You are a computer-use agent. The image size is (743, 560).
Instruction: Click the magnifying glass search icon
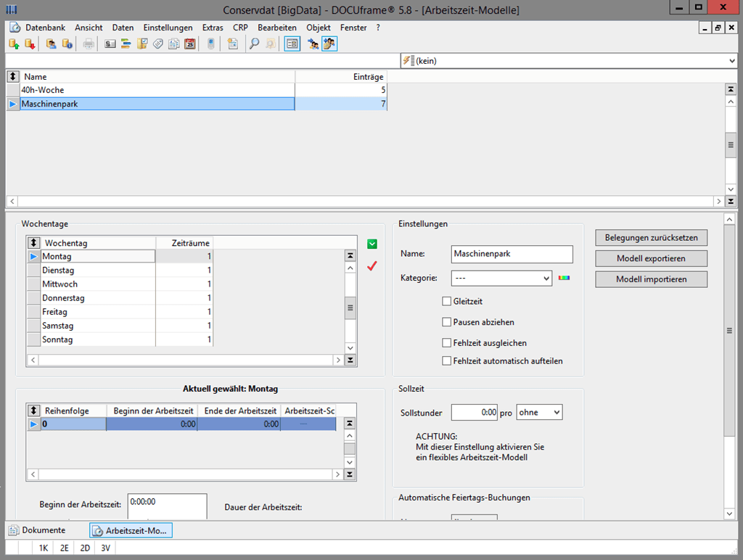point(254,44)
